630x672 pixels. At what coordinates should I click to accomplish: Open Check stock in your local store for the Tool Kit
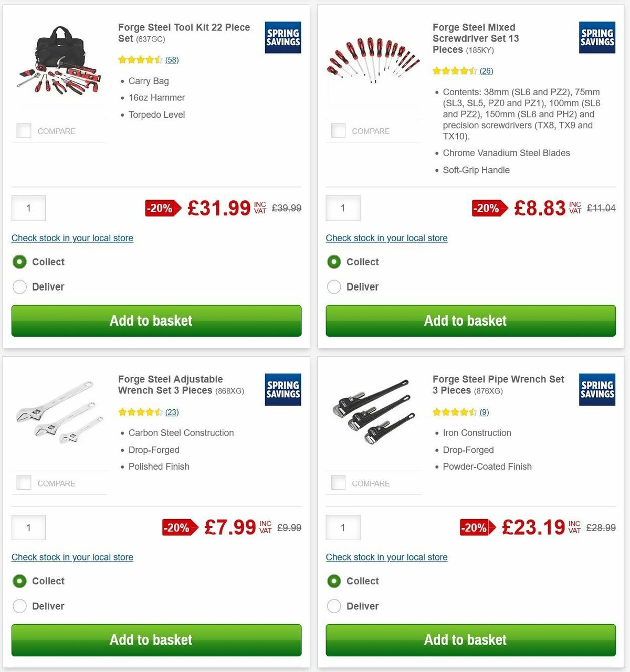pyautogui.click(x=72, y=238)
